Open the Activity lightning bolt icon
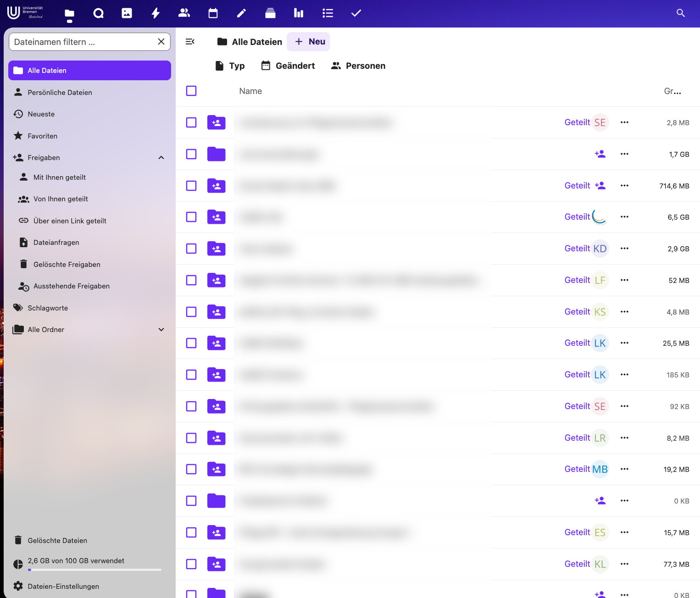 [156, 13]
